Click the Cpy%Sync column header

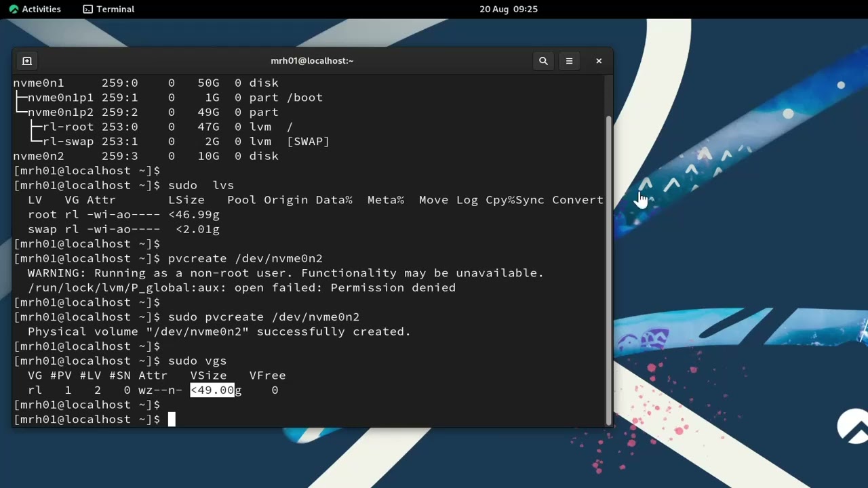515,200
